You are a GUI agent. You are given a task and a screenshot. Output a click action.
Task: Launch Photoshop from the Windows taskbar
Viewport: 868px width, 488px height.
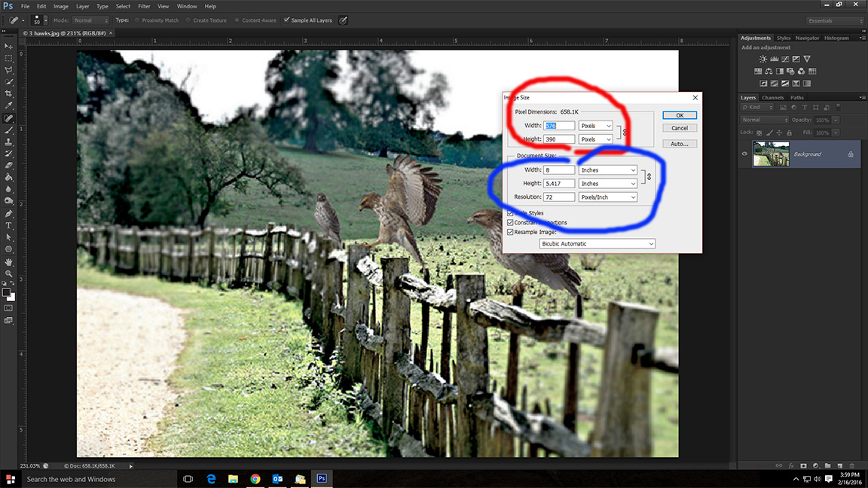(x=322, y=479)
